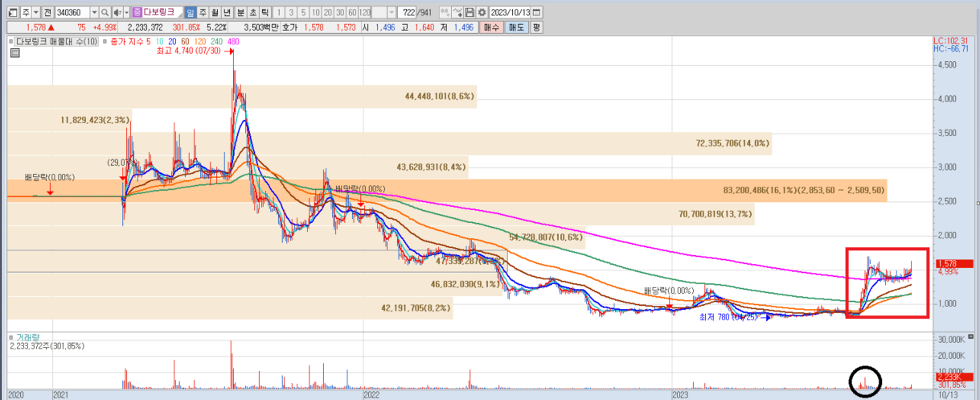
Task: Click the 72,335,706(14.0%) volume profile label
Action: [732, 143]
